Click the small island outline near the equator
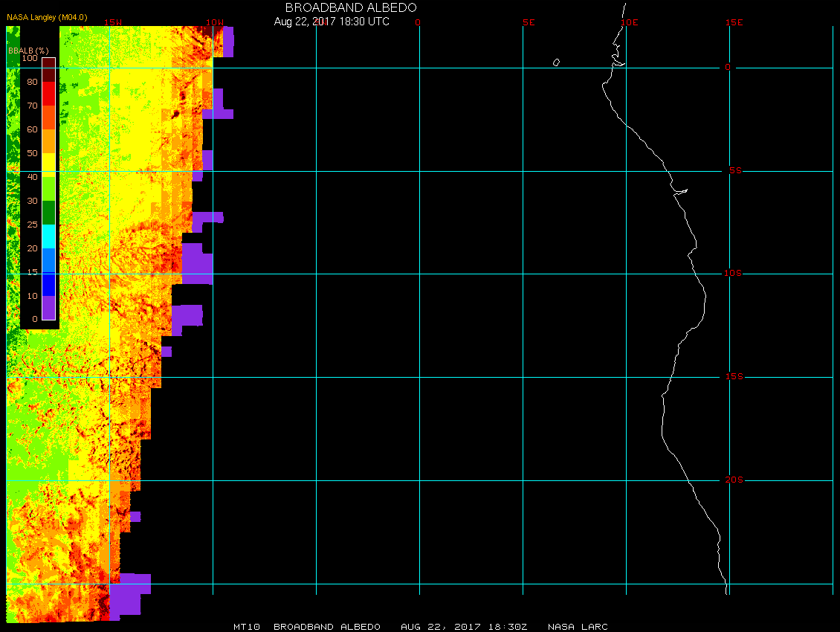 (x=556, y=62)
